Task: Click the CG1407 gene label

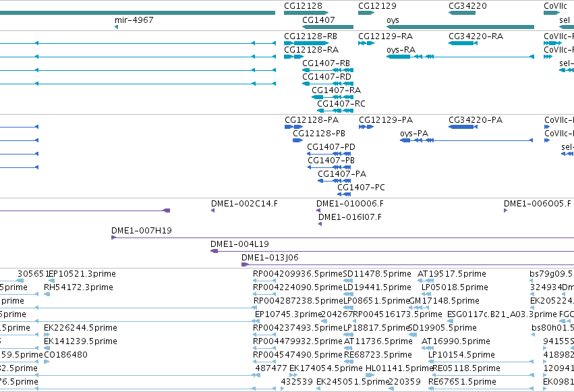Action: [x=318, y=20]
